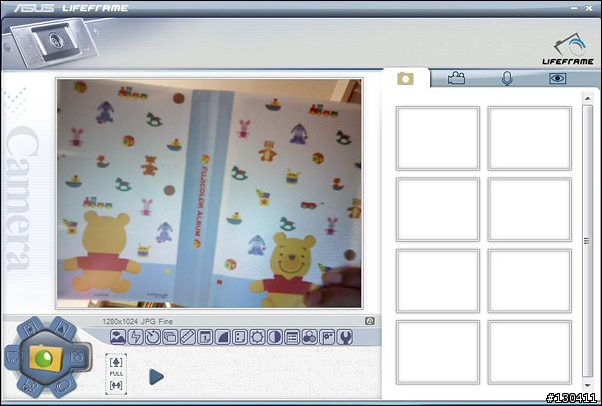Click the dotted frame icon
The image size is (602, 406).
point(240,337)
